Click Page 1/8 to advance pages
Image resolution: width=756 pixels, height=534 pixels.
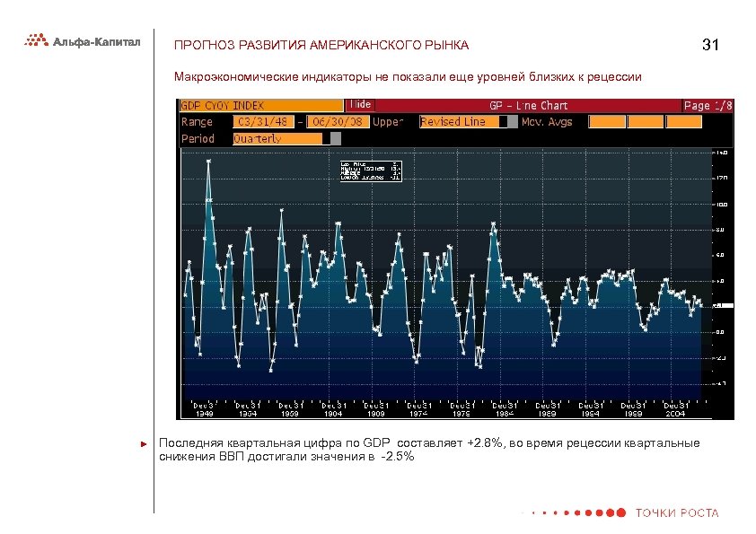click(710, 105)
